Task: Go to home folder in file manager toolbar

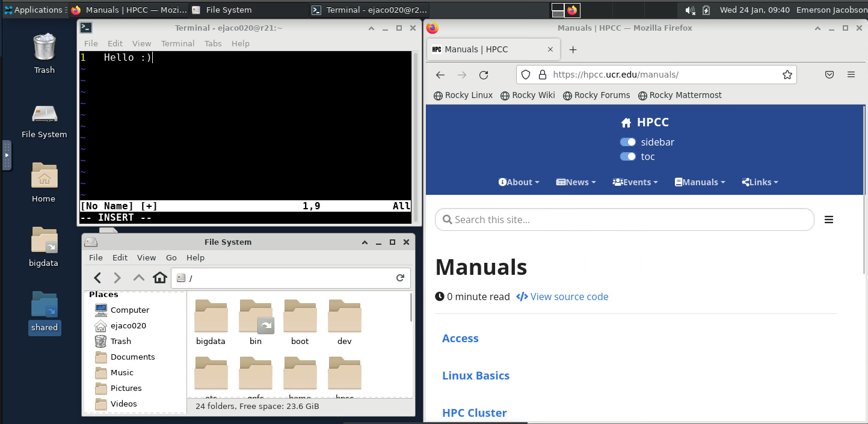Action: tap(159, 278)
